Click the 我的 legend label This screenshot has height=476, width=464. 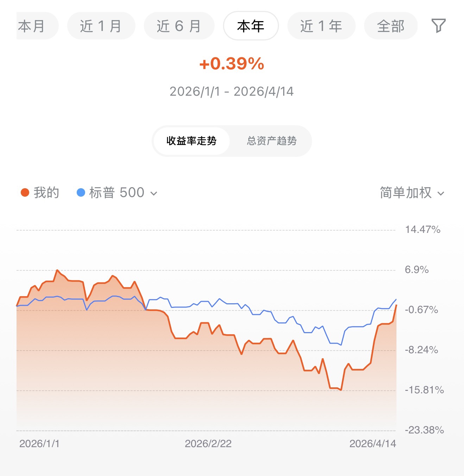[46, 192]
